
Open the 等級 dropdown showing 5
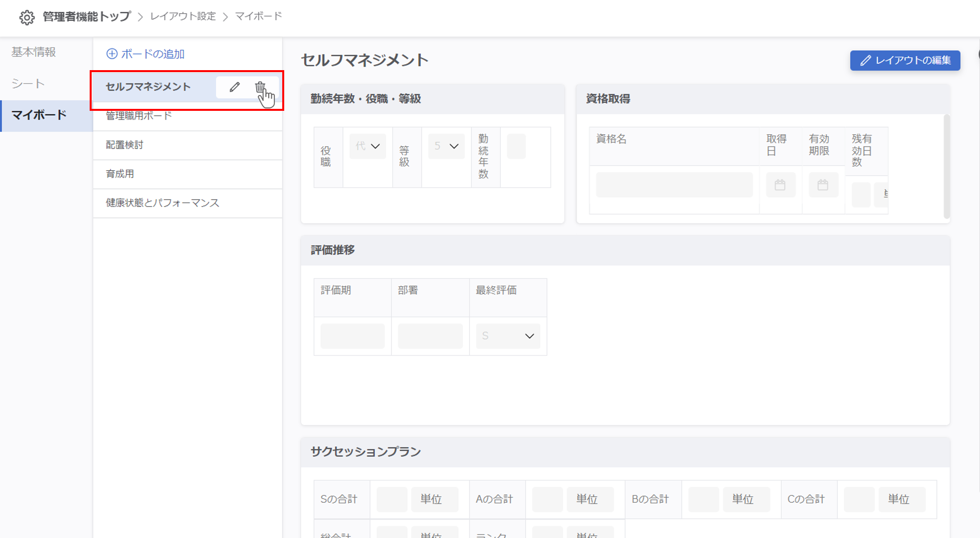(446, 146)
